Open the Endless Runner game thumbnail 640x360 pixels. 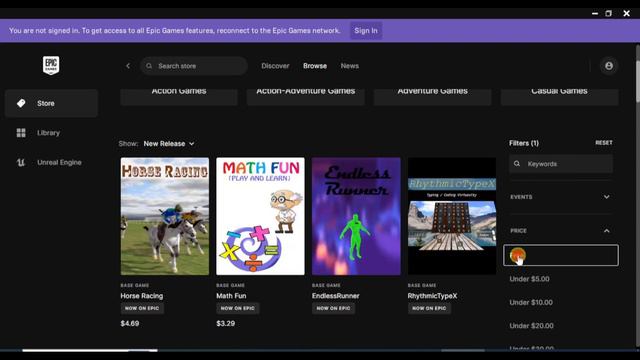point(356,216)
